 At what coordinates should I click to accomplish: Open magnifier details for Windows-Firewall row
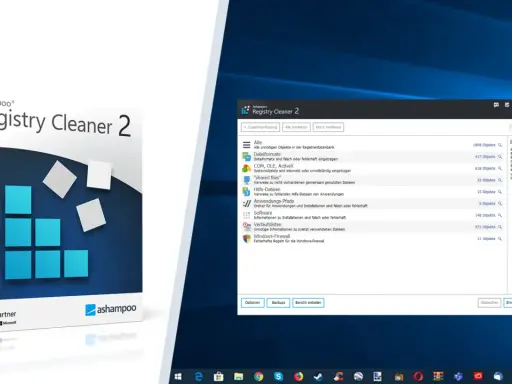500,239
